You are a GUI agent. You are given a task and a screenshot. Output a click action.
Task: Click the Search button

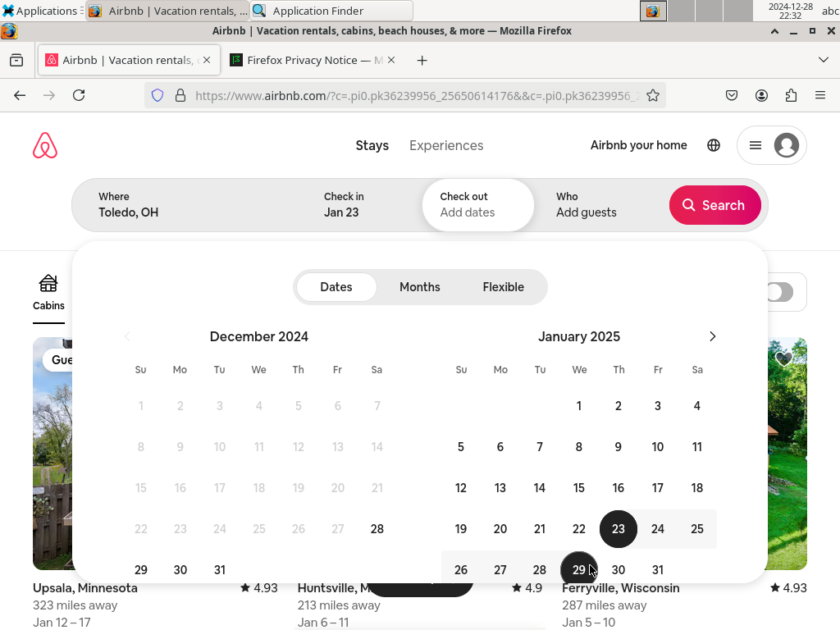[x=714, y=205]
